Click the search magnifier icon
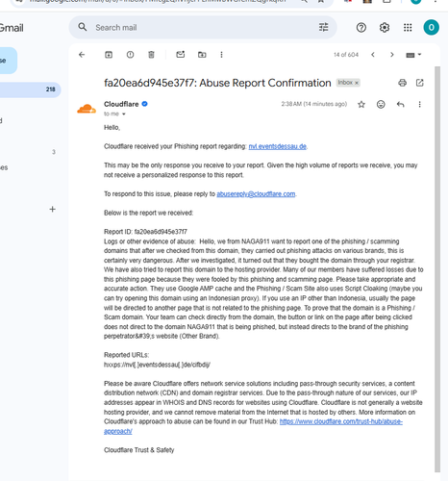Viewport: 448px width, 481px height. [83, 27]
